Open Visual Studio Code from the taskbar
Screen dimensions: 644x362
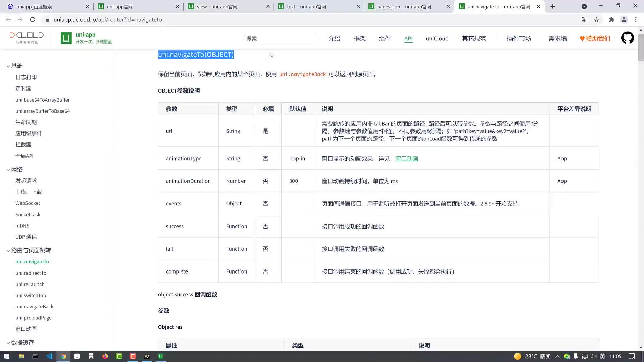49,356
